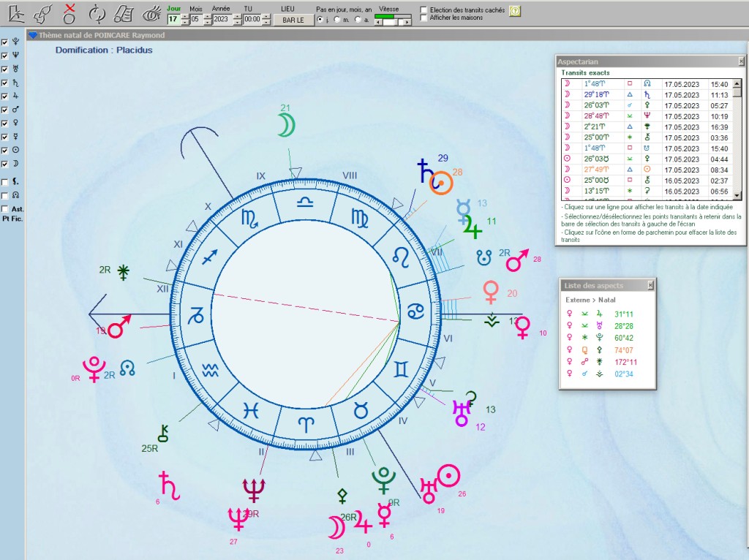
Task: Click the parchment icon to clear transits
Action: [x=123, y=12]
